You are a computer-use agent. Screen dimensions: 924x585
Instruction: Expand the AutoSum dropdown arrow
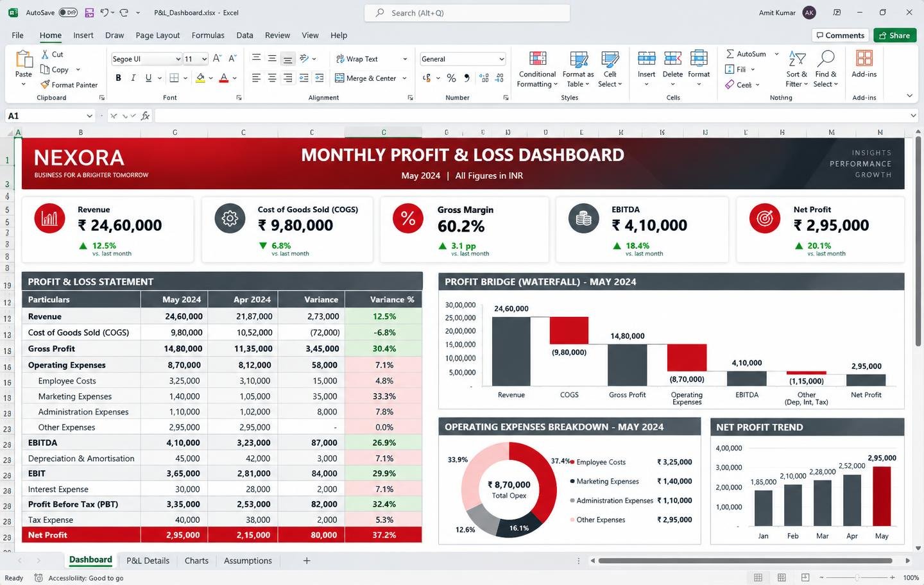click(776, 54)
